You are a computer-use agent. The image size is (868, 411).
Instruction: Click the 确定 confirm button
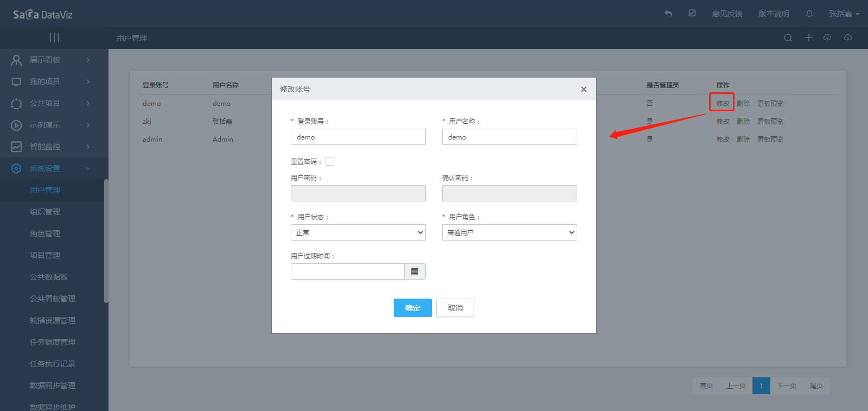coord(413,308)
